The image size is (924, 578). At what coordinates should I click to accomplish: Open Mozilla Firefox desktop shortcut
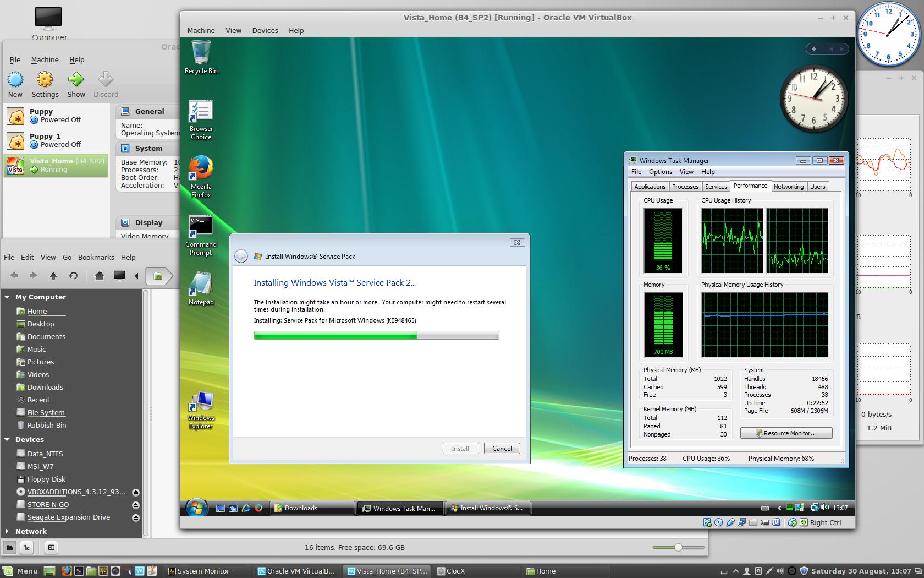[x=201, y=168]
